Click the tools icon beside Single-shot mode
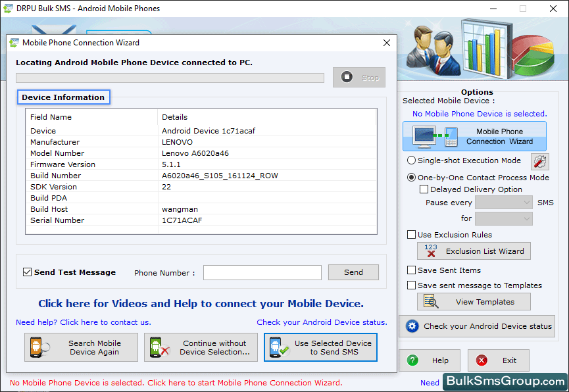Viewport: 569px width, 392px height. tap(539, 162)
